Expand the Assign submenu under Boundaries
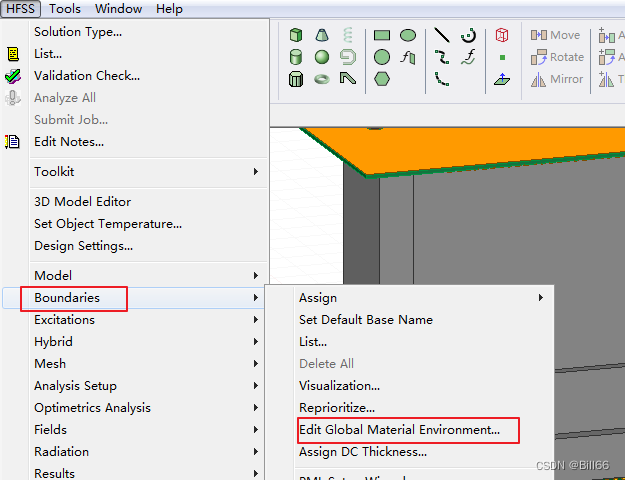 coord(409,298)
